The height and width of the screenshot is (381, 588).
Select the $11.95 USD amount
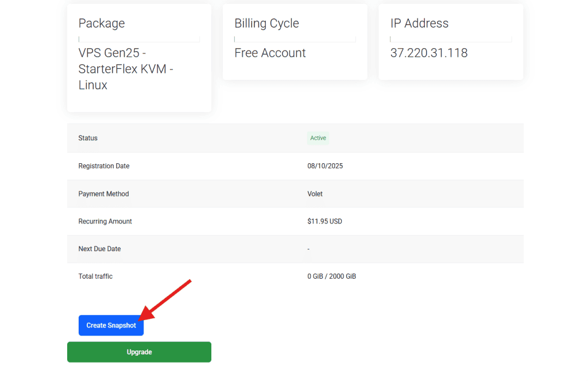point(324,221)
